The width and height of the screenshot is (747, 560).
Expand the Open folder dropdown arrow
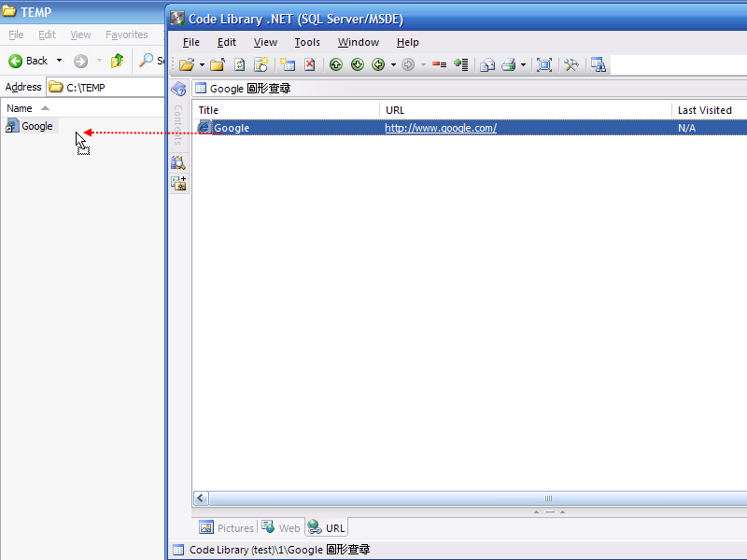coord(202,64)
